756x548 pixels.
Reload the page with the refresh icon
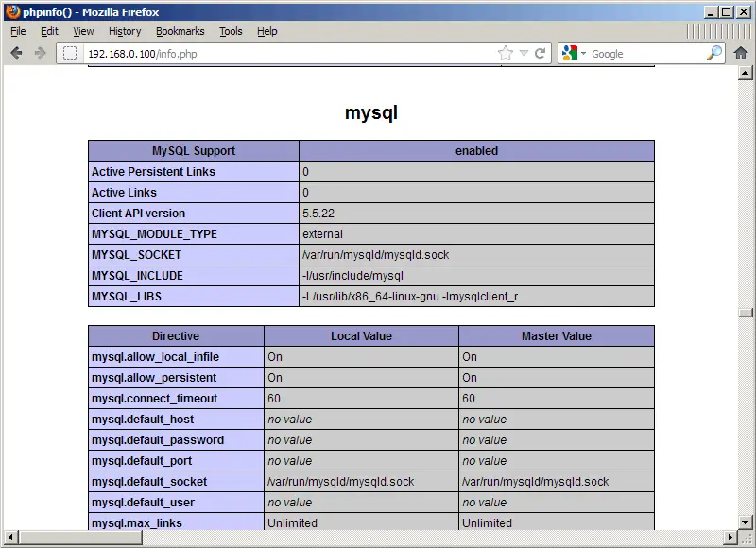[541, 54]
